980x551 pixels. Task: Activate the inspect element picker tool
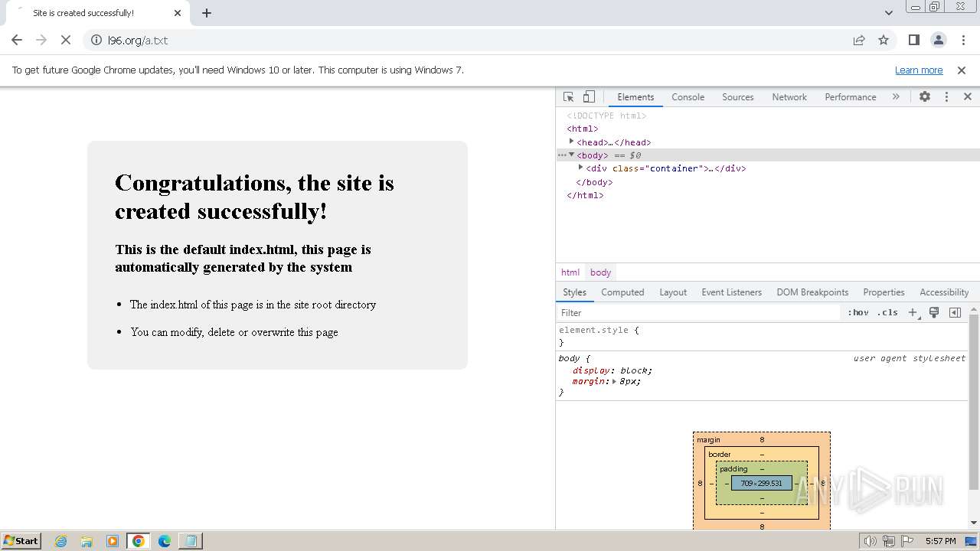569,97
